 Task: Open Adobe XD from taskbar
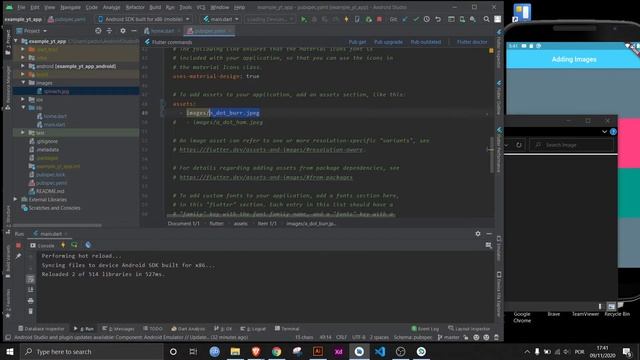point(338,351)
